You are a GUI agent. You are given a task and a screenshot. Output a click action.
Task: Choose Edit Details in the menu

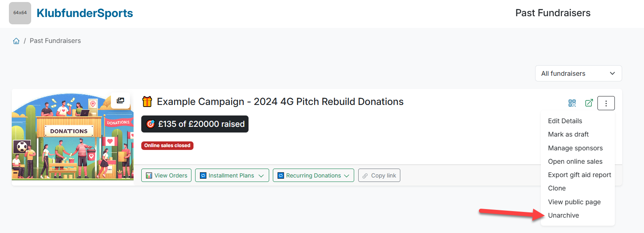pos(565,121)
